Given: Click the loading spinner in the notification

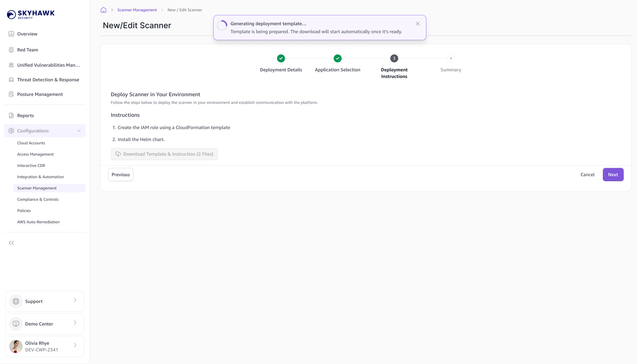Looking at the screenshot, I should pos(222,26).
